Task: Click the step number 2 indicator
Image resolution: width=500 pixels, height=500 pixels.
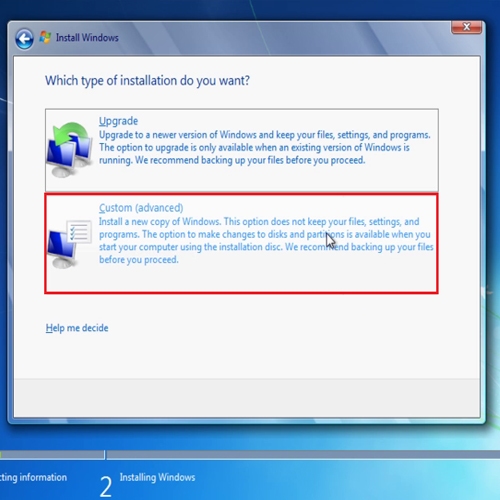Action: (x=106, y=487)
